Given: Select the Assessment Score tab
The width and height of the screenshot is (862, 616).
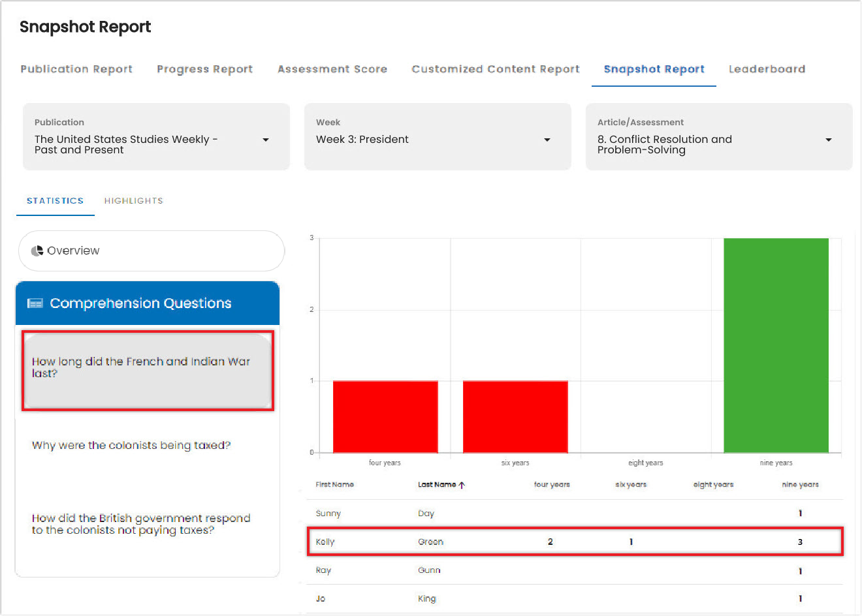Looking at the screenshot, I should [x=332, y=69].
